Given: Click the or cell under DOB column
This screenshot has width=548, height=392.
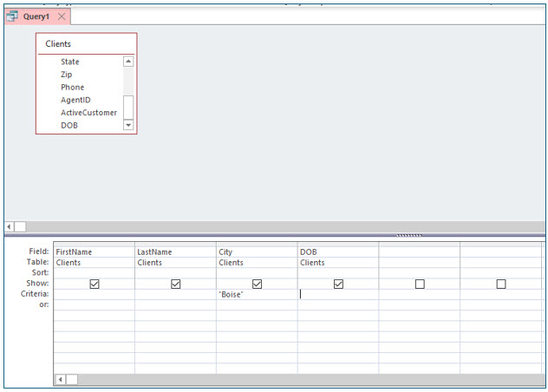Looking at the screenshot, I should [x=338, y=305].
